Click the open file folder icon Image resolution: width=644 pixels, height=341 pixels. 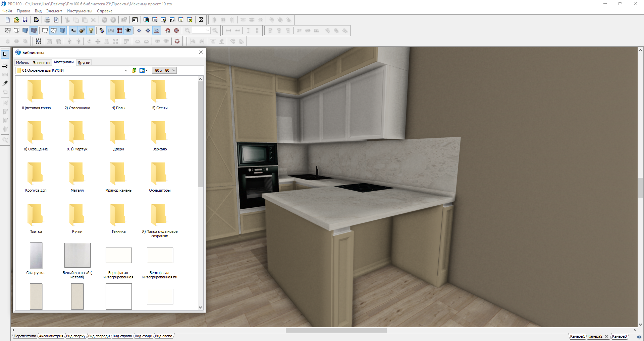[x=16, y=20]
